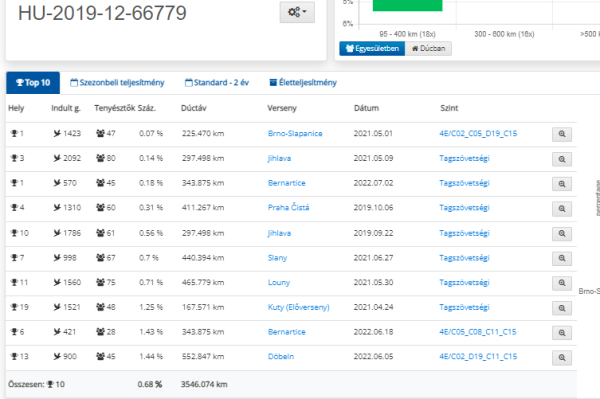The image size is (600, 399).
Task: Open Slany race link
Action: [277, 258]
